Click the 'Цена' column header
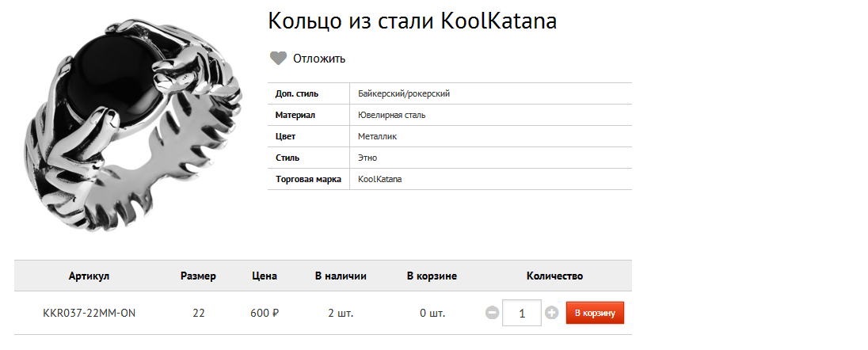This screenshot has width=868, height=350. (x=265, y=276)
